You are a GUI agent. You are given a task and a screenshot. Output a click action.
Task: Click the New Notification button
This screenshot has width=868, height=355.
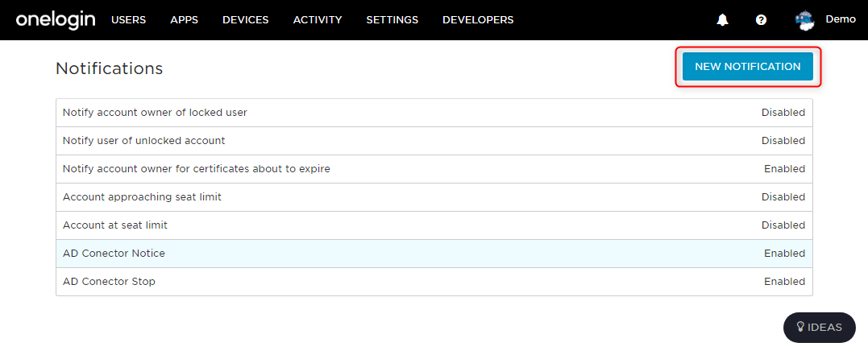click(x=747, y=66)
